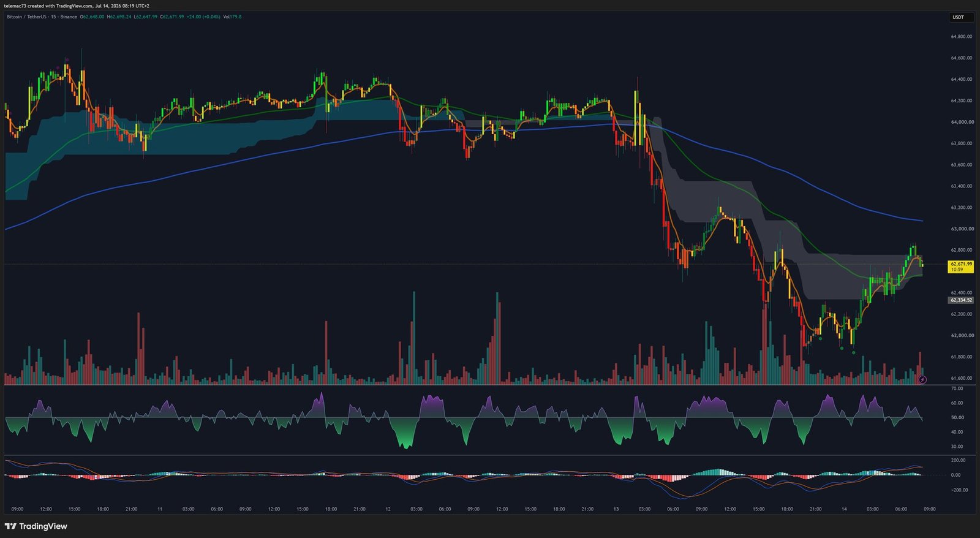This screenshot has width=980, height=538.
Task: Click the RSI 50.00 scale label
Action: point(957,417)
